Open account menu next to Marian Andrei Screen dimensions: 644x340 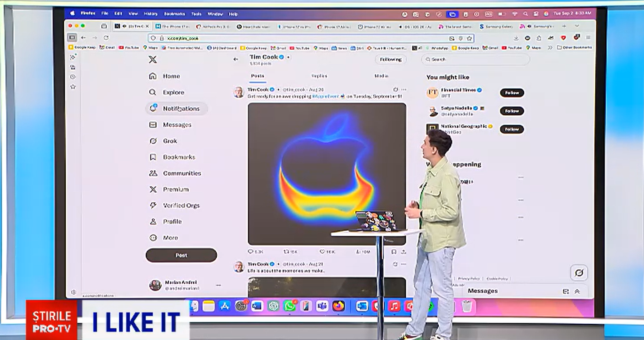coord(218,285)
